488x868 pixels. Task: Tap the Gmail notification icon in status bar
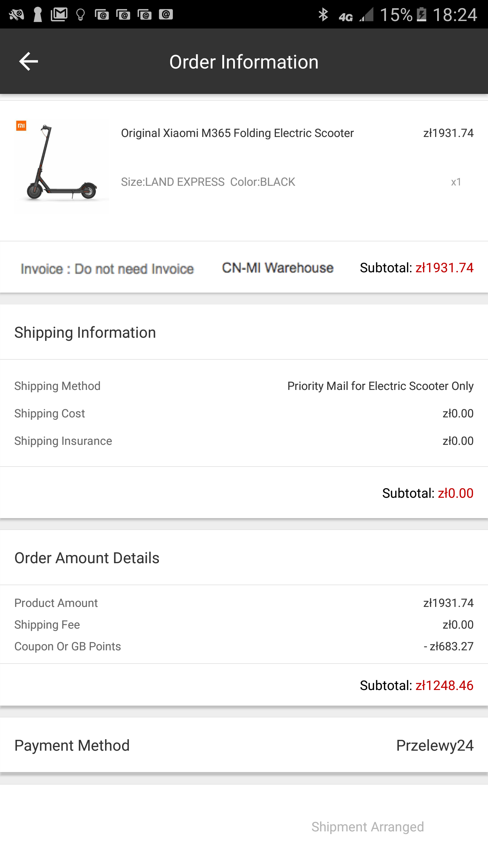[x=59, y=15]
